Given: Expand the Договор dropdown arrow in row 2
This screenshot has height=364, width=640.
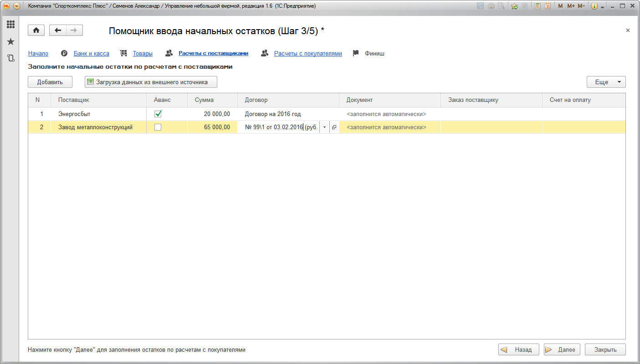Looking at the screenshot, I should pos(324,127).
